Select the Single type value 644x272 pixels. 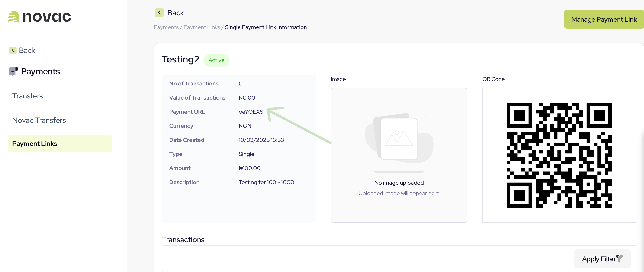click(246, 154)
